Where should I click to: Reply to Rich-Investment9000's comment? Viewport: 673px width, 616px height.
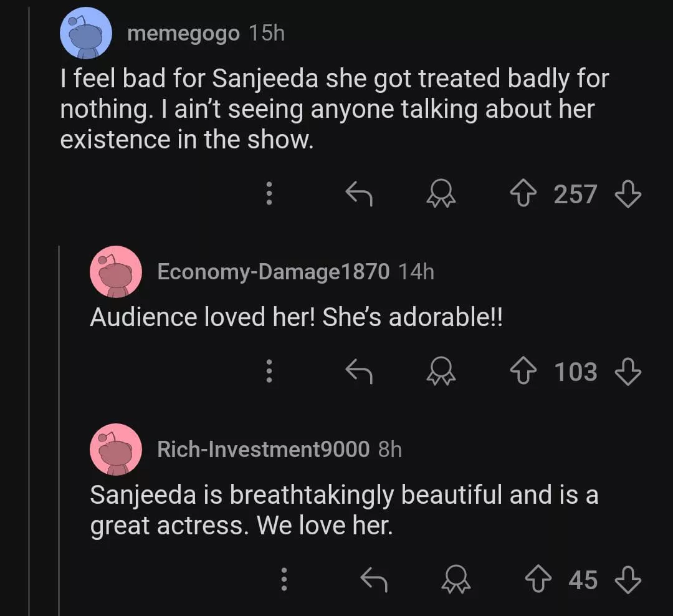(375, 580)
